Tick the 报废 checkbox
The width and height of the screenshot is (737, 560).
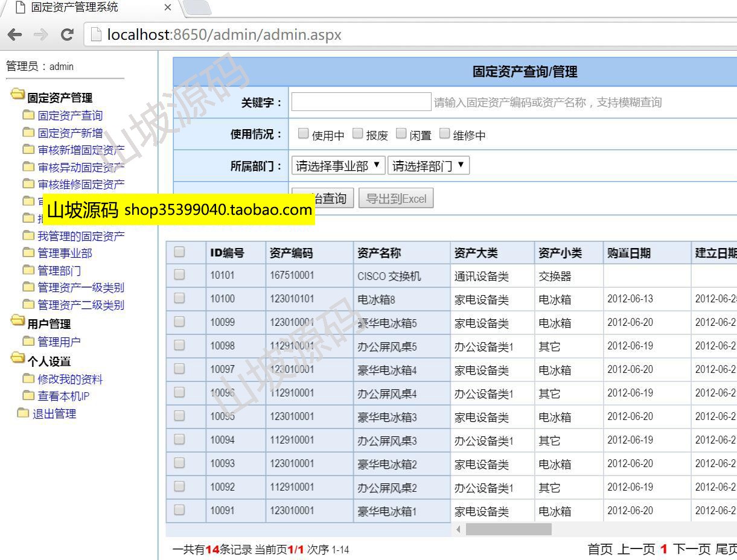coord(357,133)
